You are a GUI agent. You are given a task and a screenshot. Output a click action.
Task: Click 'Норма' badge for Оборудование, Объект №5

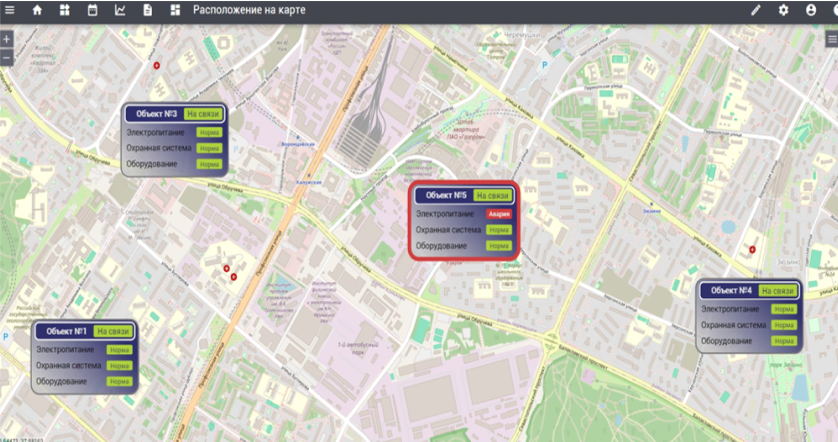[x=499, y=246]
